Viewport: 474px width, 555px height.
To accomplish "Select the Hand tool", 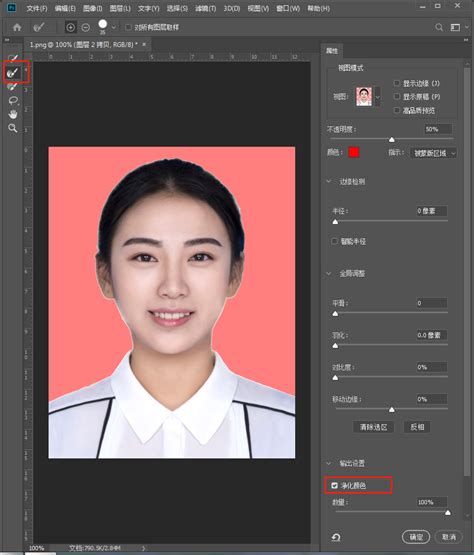I will point(13,114).
